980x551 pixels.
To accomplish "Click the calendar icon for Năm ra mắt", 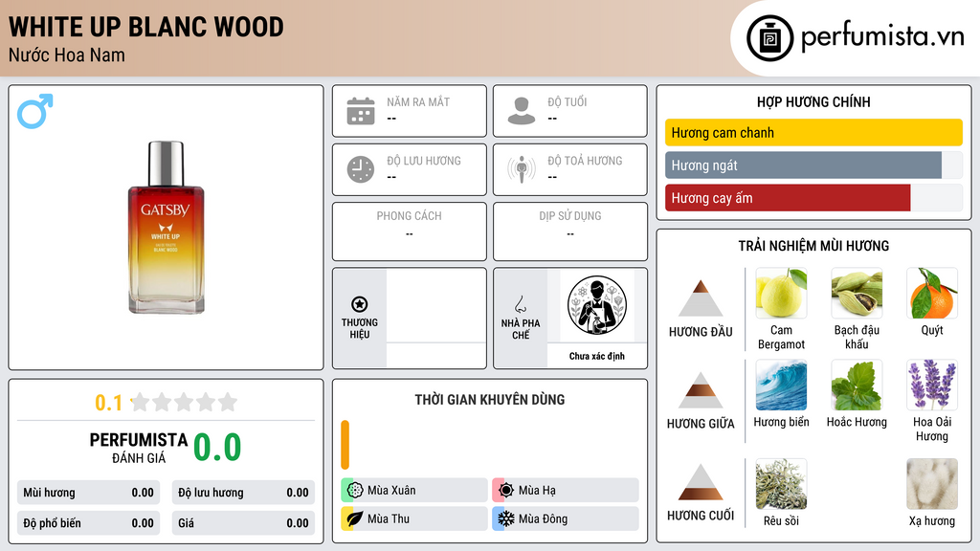I will (x=361, y=111).
